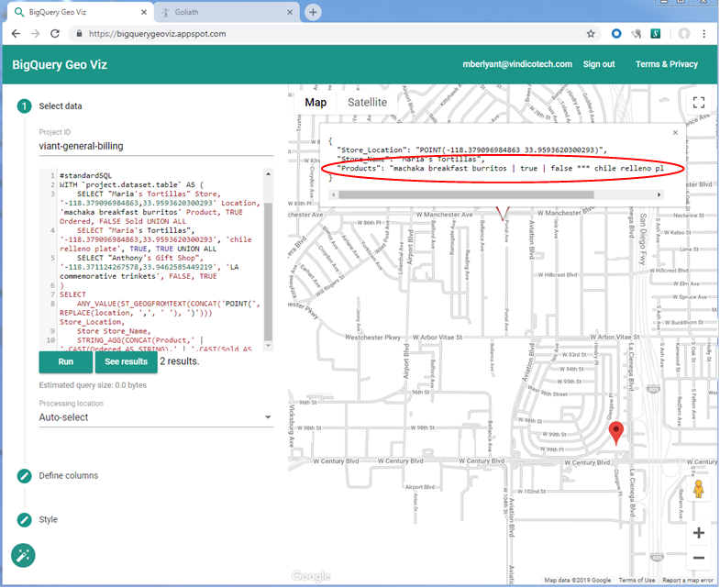
Task: Click inside the SQL query editor
Action: pos(156,261)
